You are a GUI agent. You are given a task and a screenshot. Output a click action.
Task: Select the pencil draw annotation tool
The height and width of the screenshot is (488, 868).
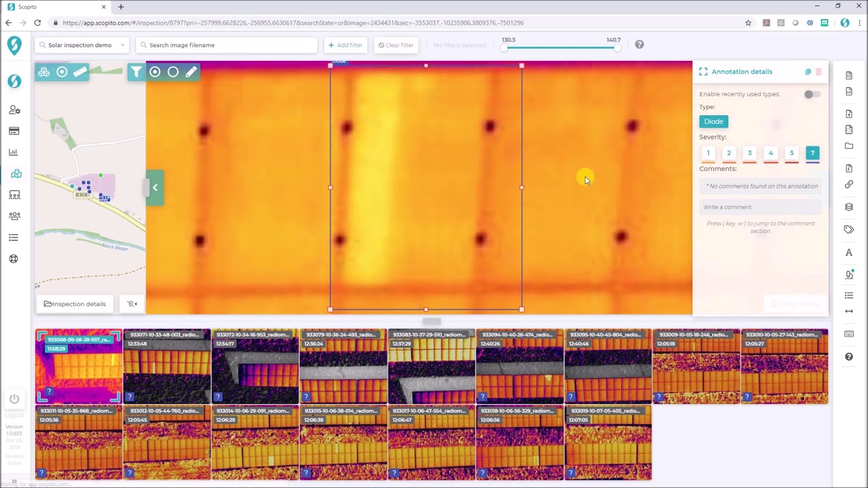(191, 72)
